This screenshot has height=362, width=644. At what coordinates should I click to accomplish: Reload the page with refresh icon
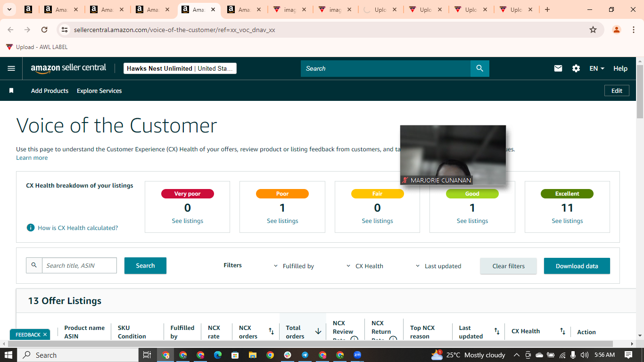(44, 30)
